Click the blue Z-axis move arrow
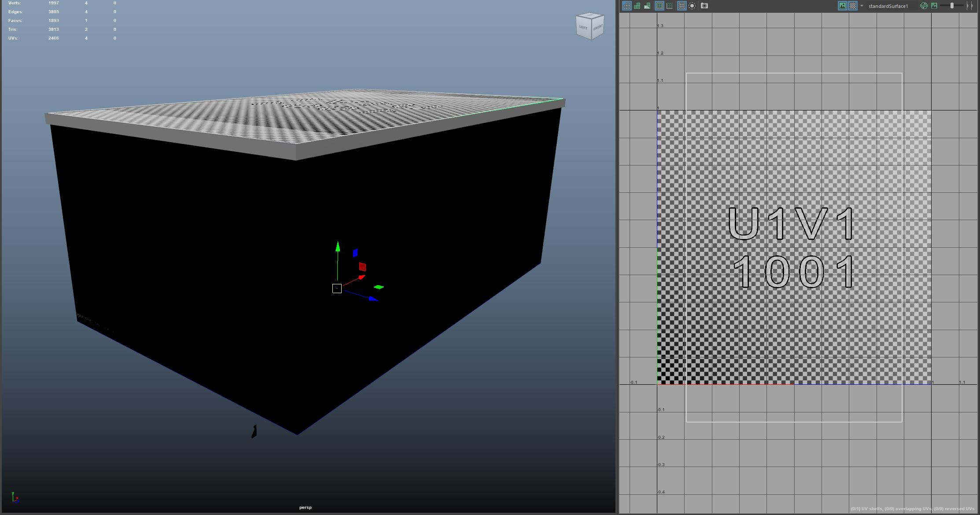Image resolution: width=980 pixels, height=515 pixels. [373, 299]
